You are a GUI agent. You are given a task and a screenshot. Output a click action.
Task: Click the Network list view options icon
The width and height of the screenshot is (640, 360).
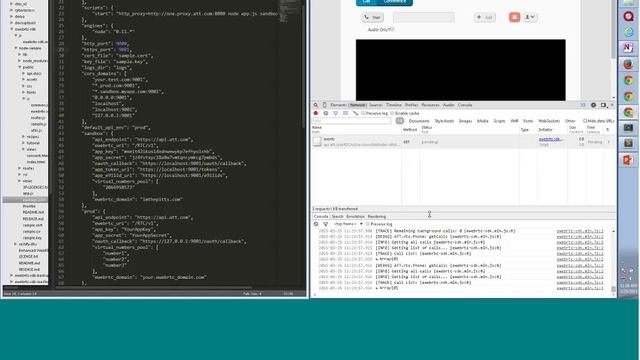click(345, 113)
